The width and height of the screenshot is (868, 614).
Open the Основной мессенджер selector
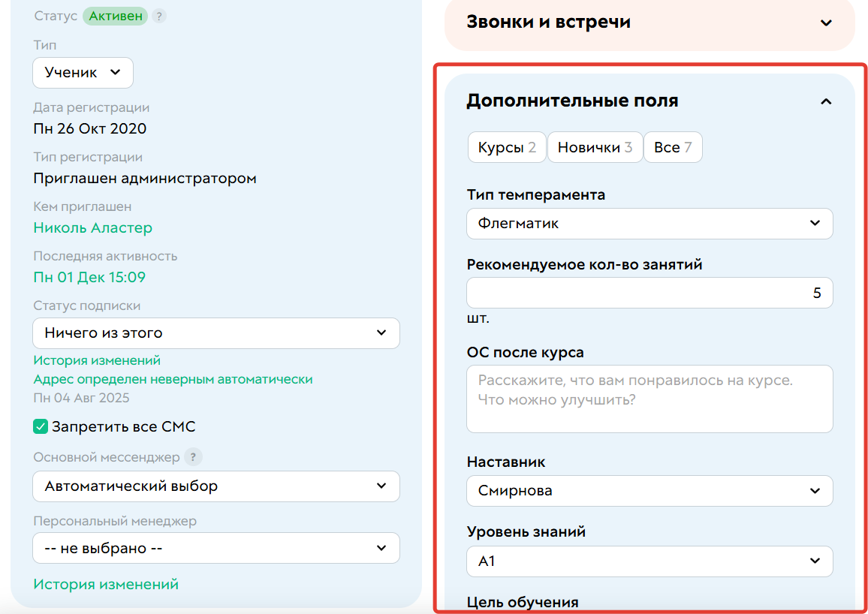215,486
